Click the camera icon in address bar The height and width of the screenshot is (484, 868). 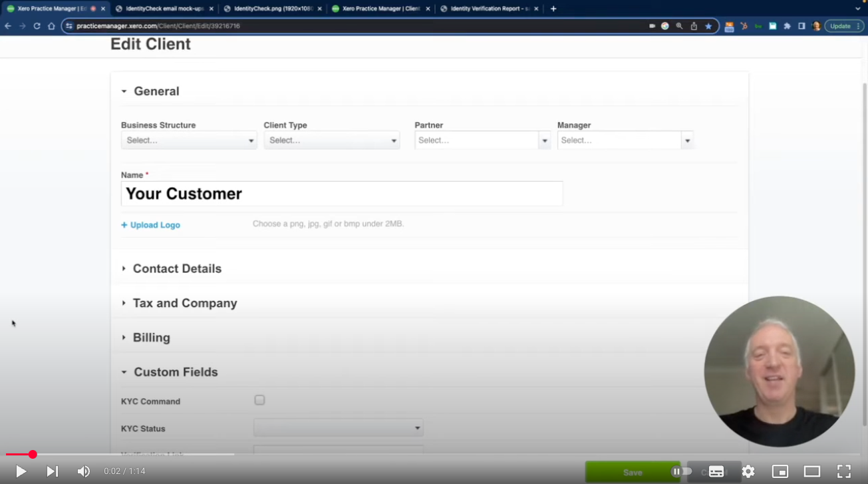tap(652, 26)
